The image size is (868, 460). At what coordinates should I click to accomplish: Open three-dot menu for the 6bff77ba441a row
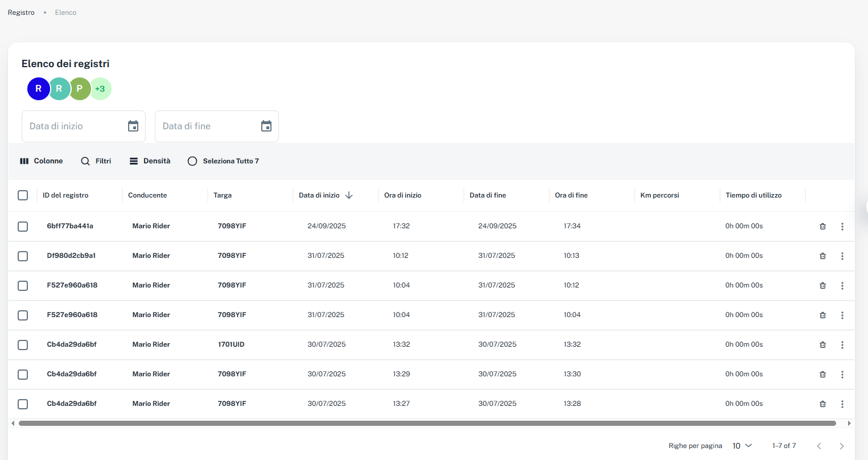pyautogui.click(x=842, y=227)
